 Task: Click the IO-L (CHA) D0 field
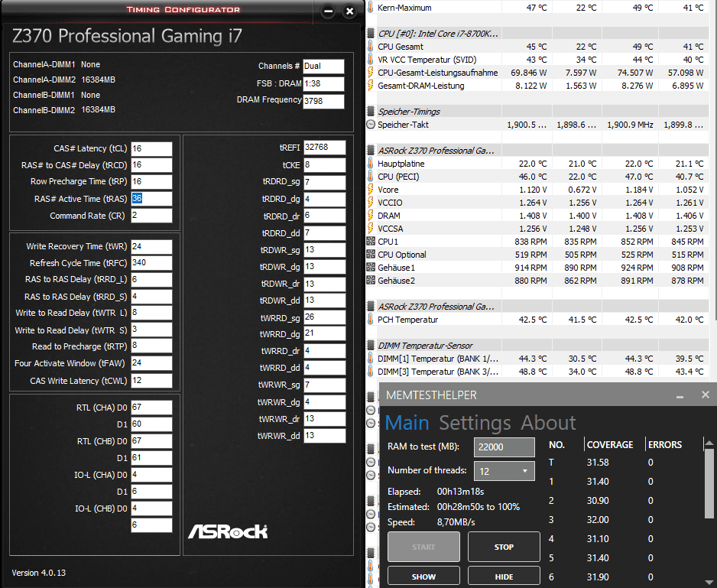151,475
